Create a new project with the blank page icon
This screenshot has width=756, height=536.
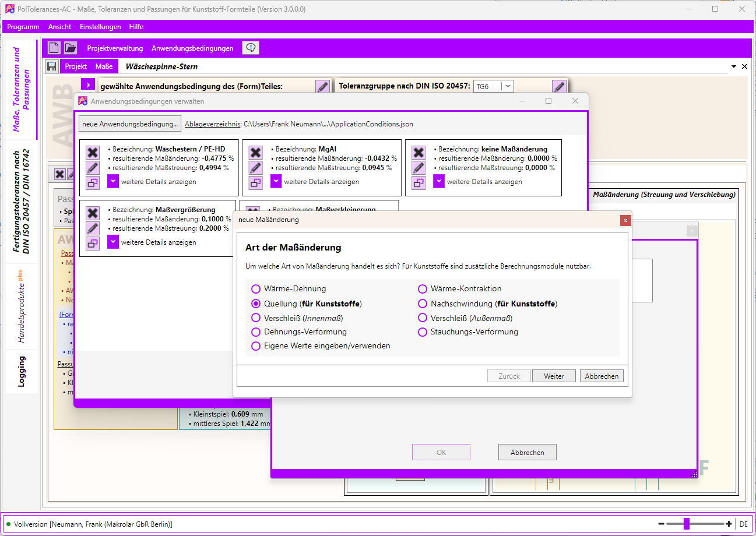click(x=54, y=48)
